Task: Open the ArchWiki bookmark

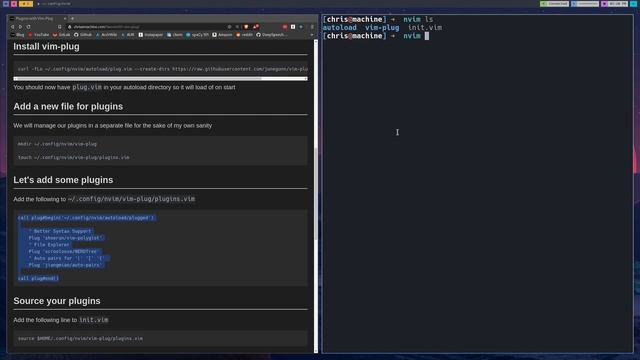Action: click(107, 35)
